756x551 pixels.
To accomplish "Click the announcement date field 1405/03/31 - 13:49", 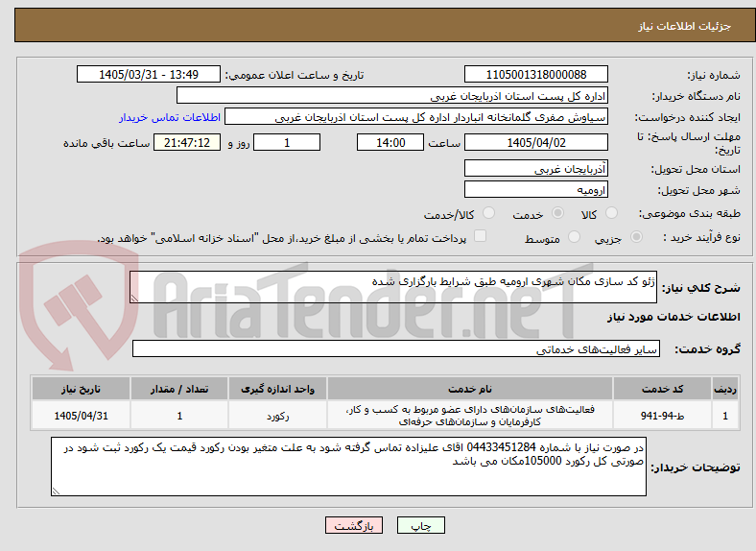I will click(x=149, y=74).
